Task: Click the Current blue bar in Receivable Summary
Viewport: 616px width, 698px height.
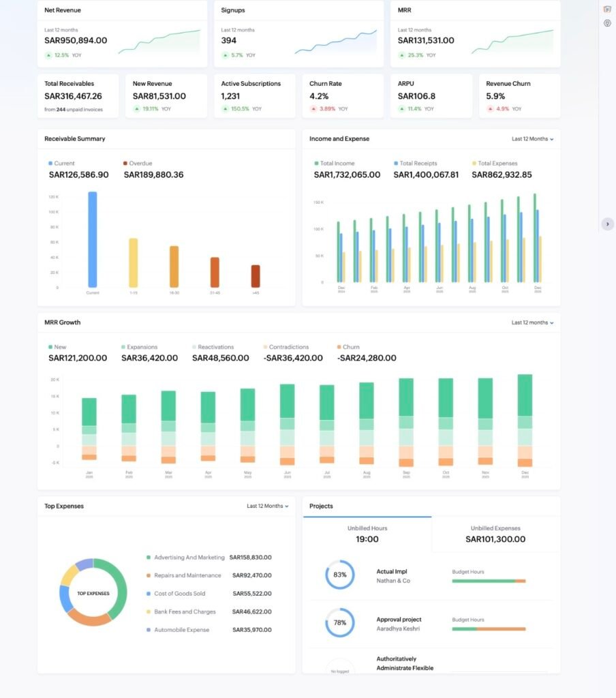Action: 92,239
